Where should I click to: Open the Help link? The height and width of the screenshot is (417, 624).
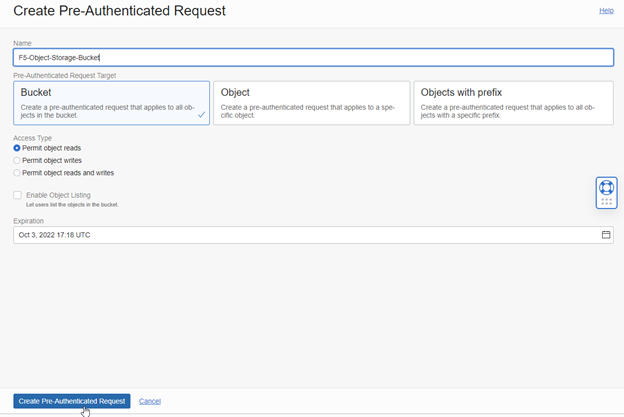click(606, 10)
